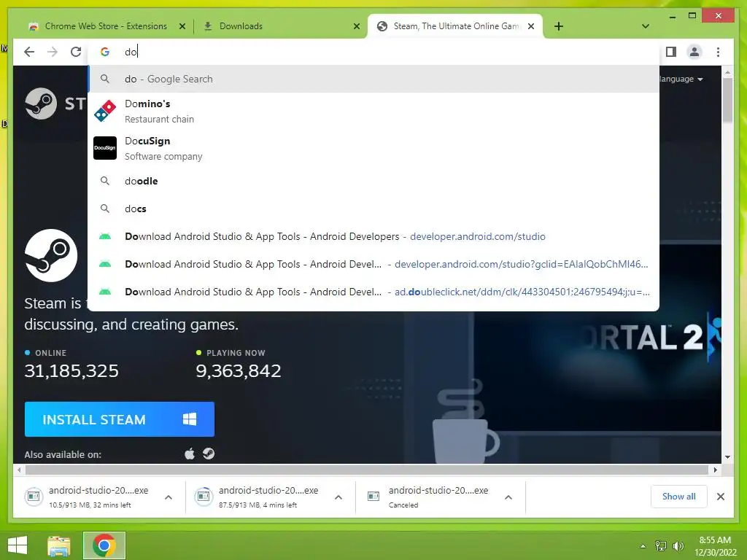Image resolution: width=747 pixels, height=560 pixels.
Task: Click the vertical page scrollbar thumb
Action: (x=727, y=100)
